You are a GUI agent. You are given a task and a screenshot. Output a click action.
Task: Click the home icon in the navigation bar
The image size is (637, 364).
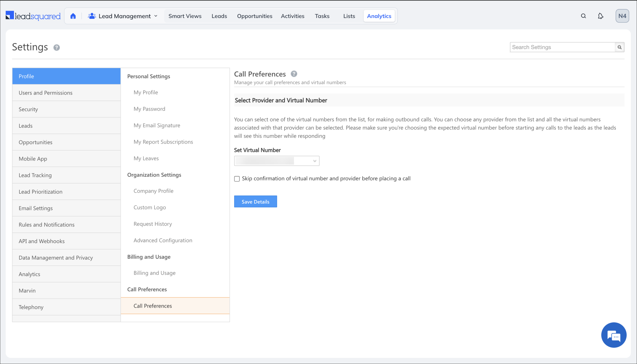[x=73, y=15]
